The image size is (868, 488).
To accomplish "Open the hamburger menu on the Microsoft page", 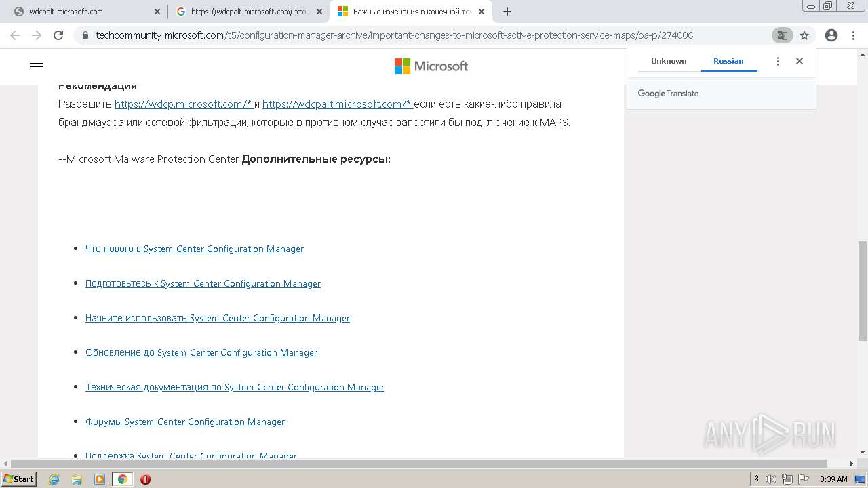I will [x=37, y=66].
